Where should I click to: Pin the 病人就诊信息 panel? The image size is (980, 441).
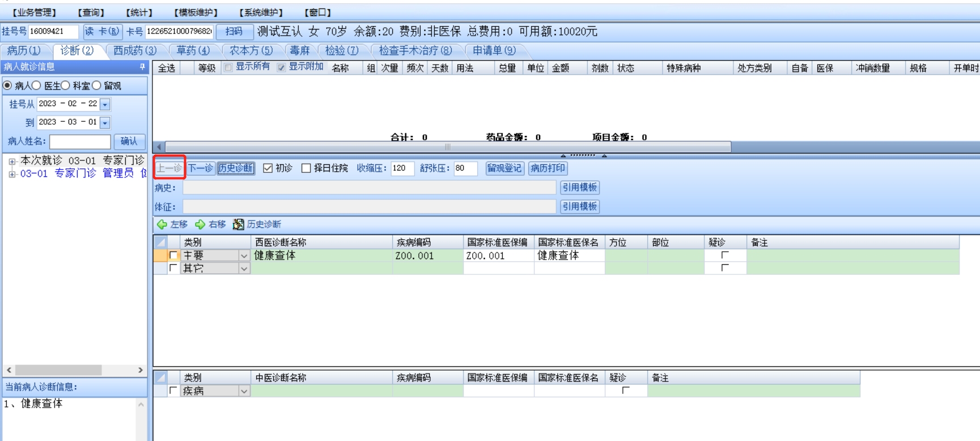coord(142,67)
